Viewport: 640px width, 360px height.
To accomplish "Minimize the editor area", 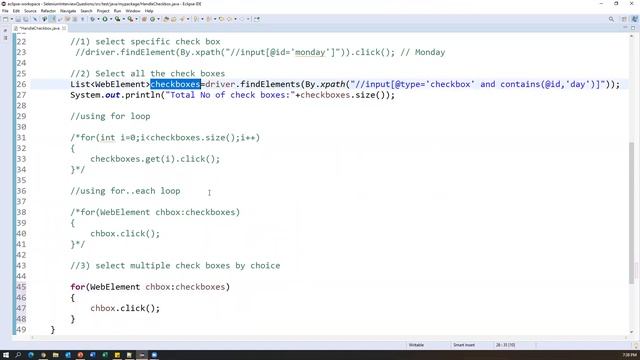I will click(625, 28).
